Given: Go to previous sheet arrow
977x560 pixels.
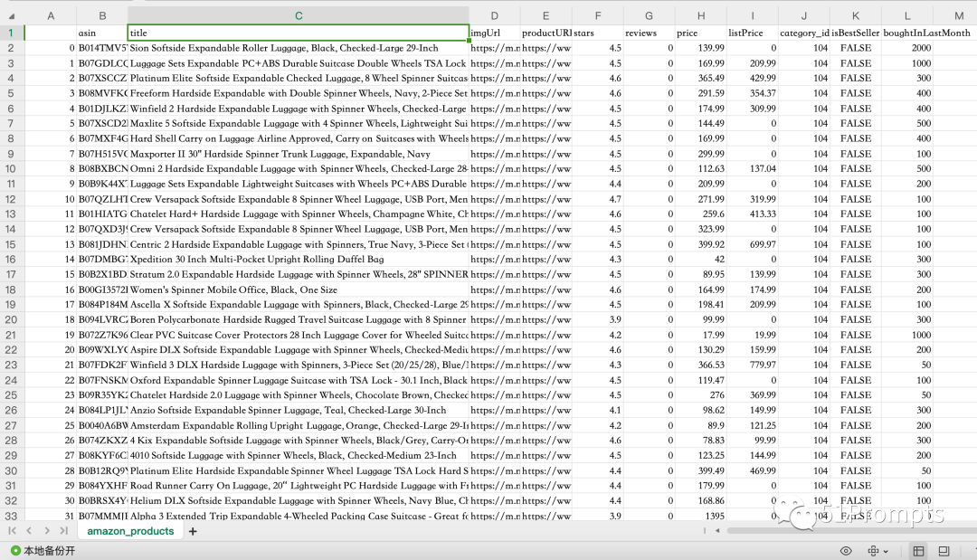Looking at the screenshot, I should [x=29, y=531].
